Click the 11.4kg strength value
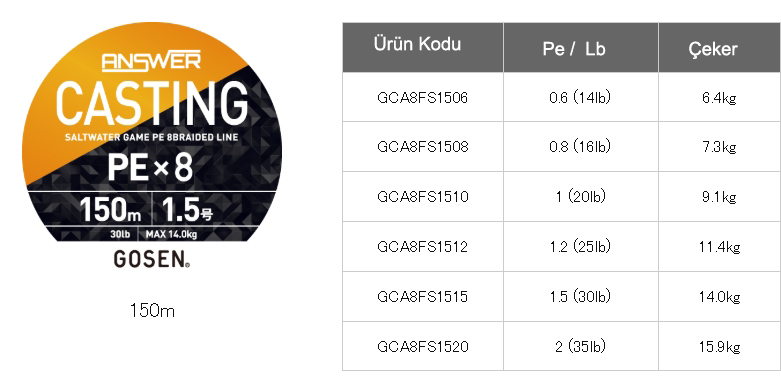Screen dimensions: 781x389 point(719,247)
